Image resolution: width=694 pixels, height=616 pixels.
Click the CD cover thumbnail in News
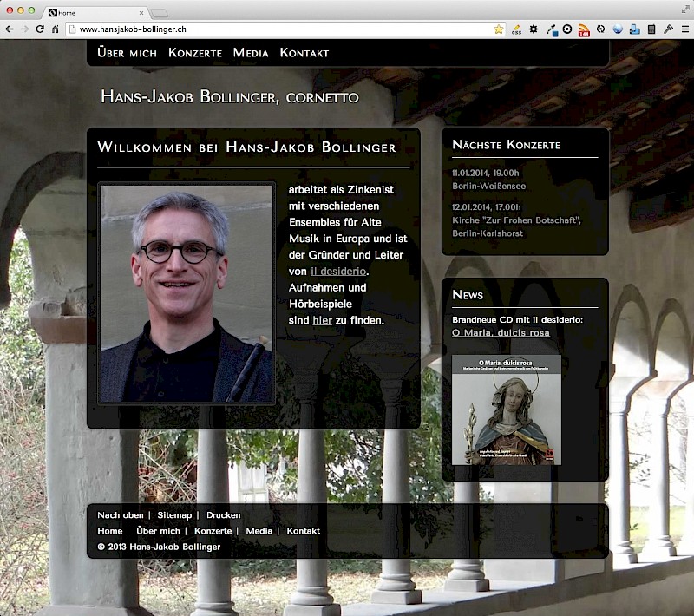click(506, 410)
